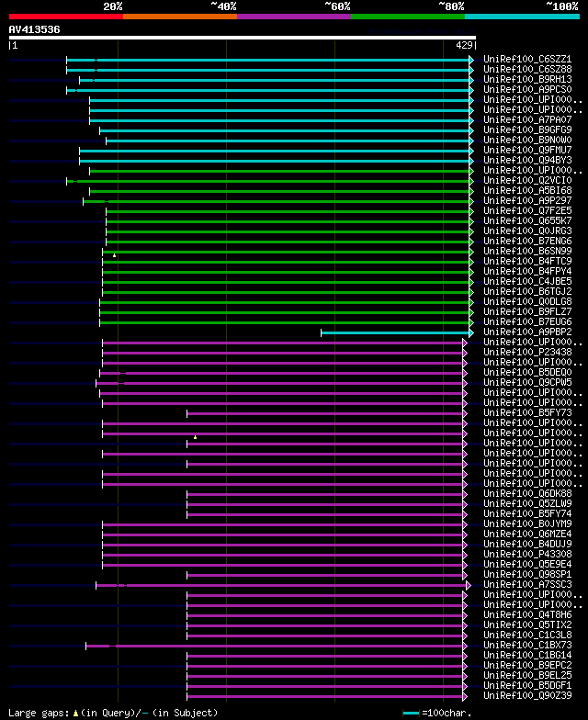Select the UniRef100_B5DGF1 label
588x720 pixels.
point(527,685)
